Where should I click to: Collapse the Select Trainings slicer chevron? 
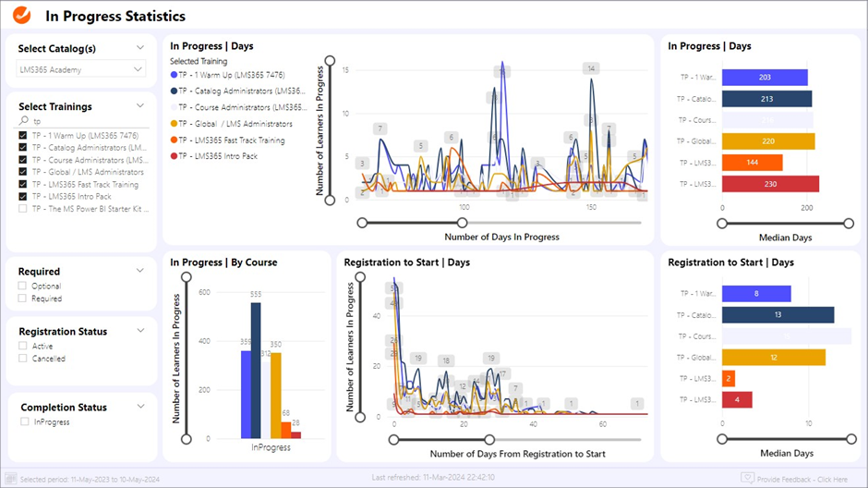click(x=140, y=106)
